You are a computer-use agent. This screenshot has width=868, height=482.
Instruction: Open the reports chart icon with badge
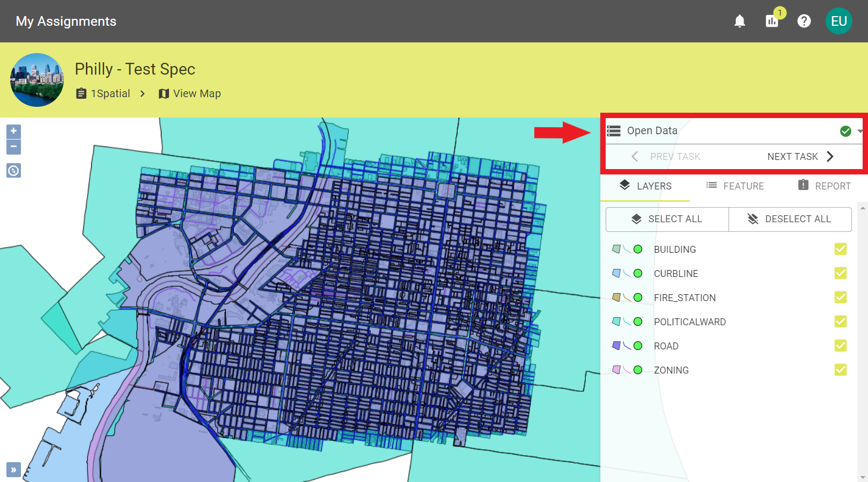(773, 20)
